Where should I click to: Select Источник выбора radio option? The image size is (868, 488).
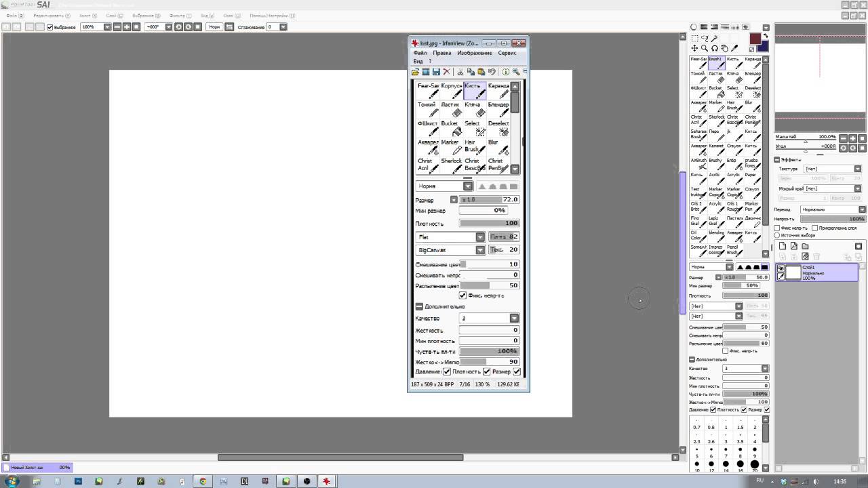777,235
